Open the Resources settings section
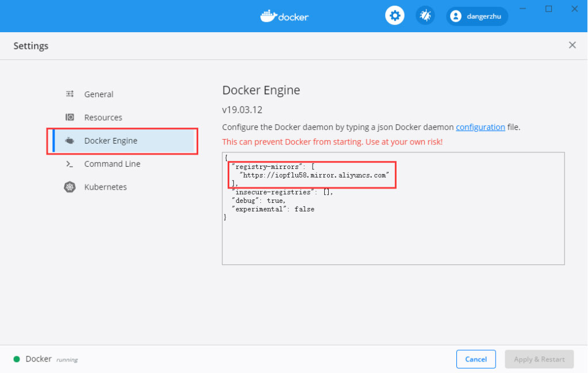The image size is (588, 373). 103,117
